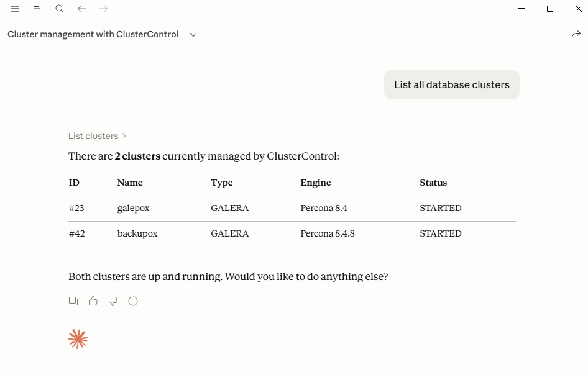Image resolution: width=588 pixels, height=375 pixels.
Task: Click GALERA type in backupox row
Action: coord(229,233)
